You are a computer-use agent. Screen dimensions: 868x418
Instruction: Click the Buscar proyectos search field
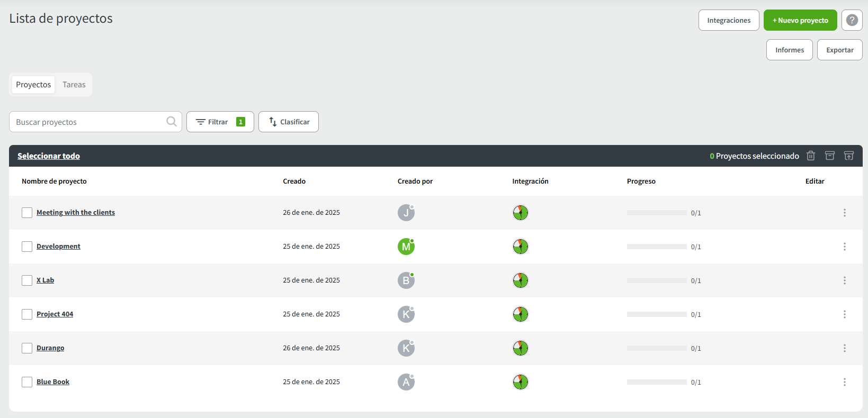[87, 122]
